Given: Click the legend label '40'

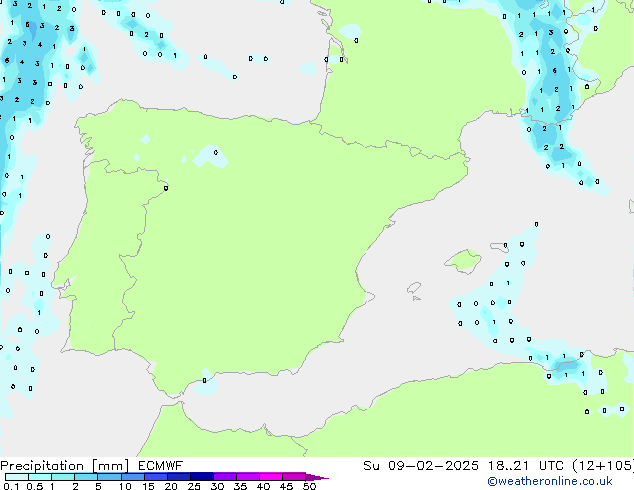Looking at the screenshot, I should [x=263, y=486].
